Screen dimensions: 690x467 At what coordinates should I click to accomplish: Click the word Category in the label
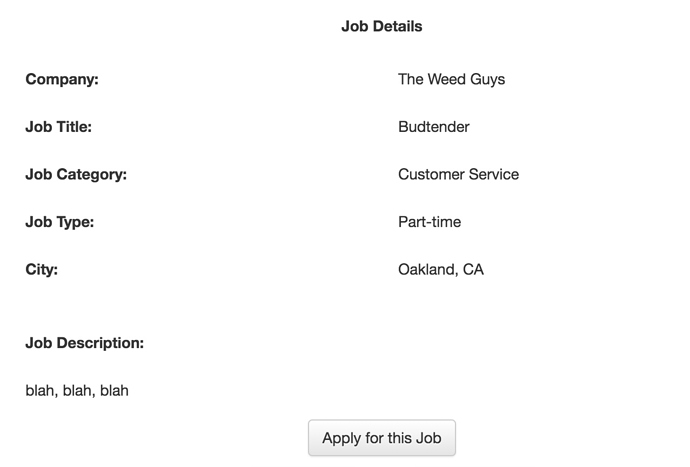[x=92, y=174]
